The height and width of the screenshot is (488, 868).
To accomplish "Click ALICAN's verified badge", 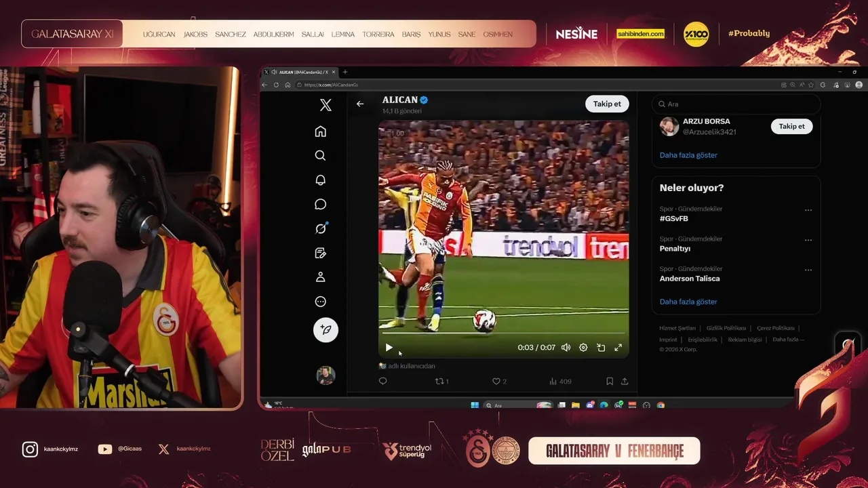I will pos(424,100).
